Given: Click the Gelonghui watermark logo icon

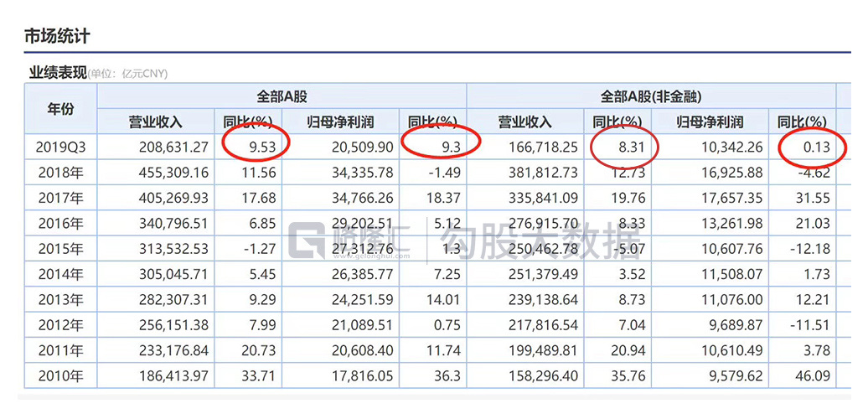Looking at the screenshot, I should pyautogui.click(x=306, y=241).
